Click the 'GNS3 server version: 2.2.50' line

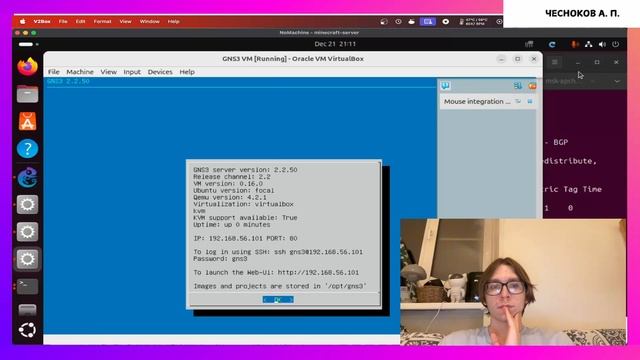pos(245,170)
